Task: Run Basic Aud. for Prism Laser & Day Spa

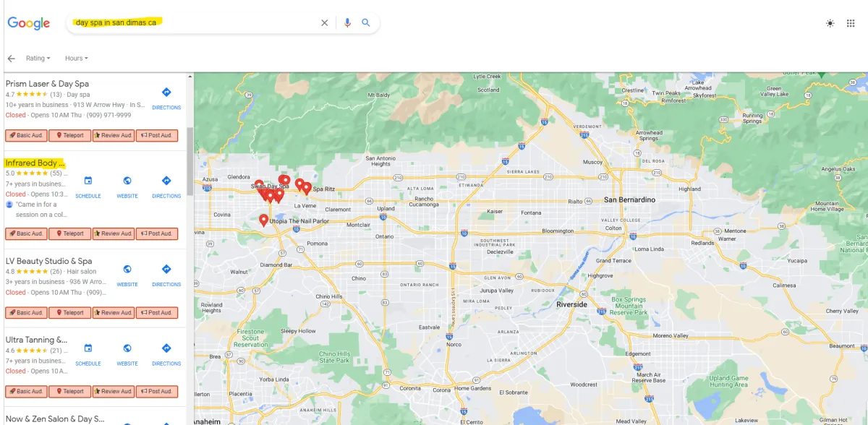Action: (26, 135)
